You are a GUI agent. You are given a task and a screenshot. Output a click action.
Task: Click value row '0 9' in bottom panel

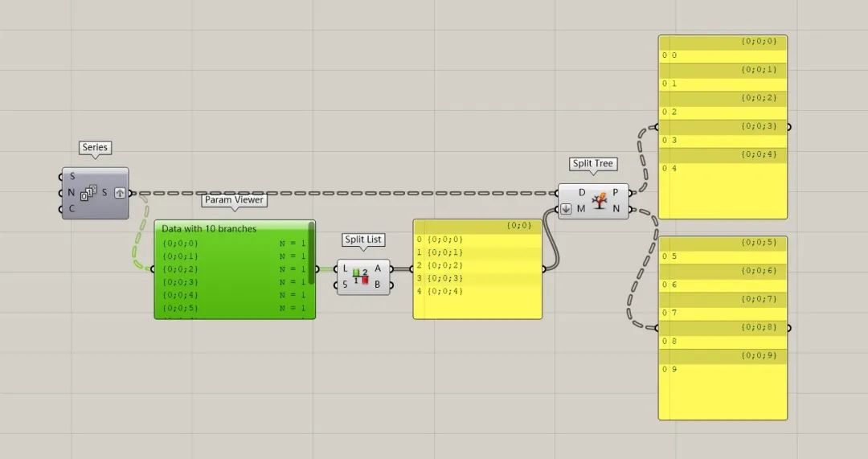723,370
